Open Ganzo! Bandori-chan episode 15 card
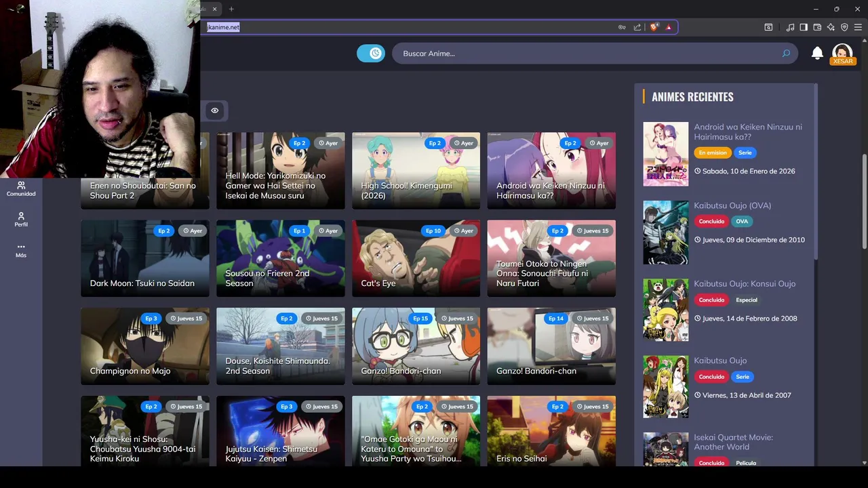The image size is (868, 488). click(416, 346)
